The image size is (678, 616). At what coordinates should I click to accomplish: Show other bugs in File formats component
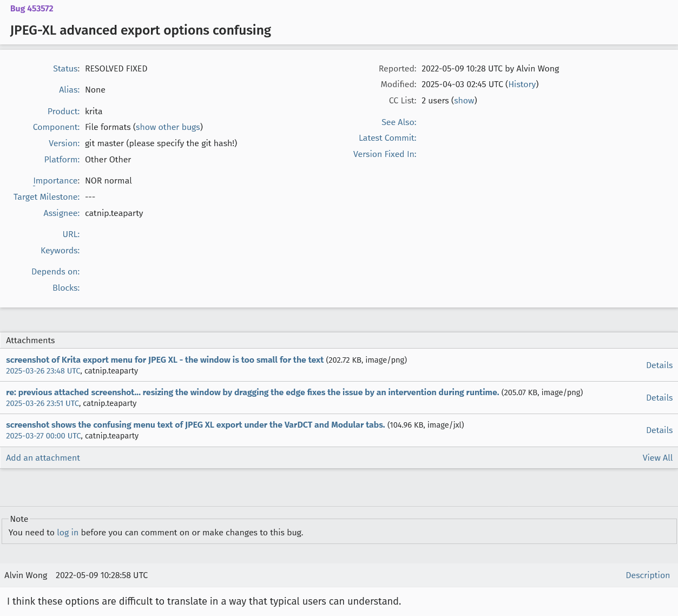point(168,127)
